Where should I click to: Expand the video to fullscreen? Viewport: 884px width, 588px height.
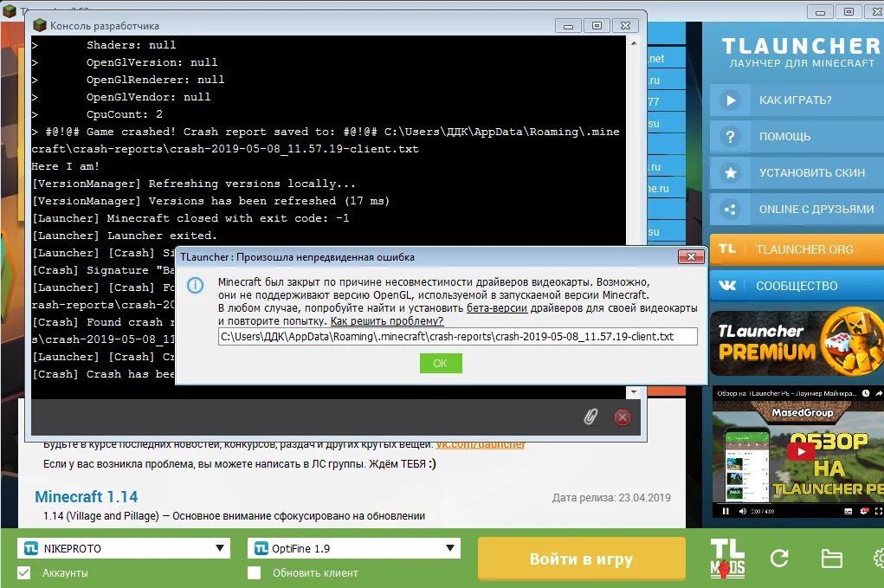tap(878, 511)
